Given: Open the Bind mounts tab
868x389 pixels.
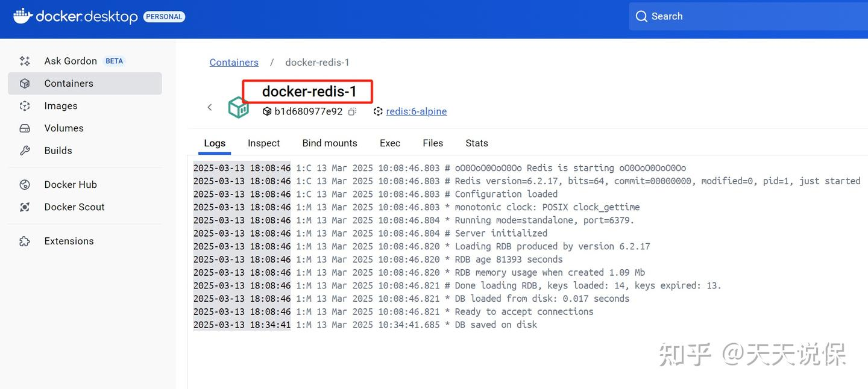Looking at the screenshot, I should tap(330, 143).
